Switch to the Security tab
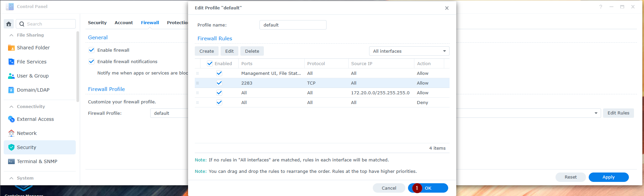 click(x=97, y=22)
